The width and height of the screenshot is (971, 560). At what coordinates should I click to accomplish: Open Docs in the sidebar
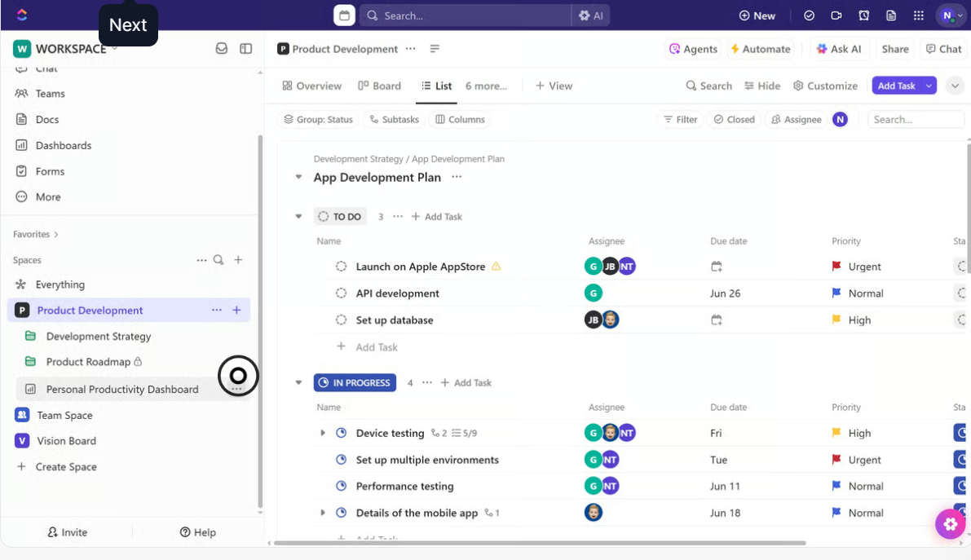(x=47, y=120)
